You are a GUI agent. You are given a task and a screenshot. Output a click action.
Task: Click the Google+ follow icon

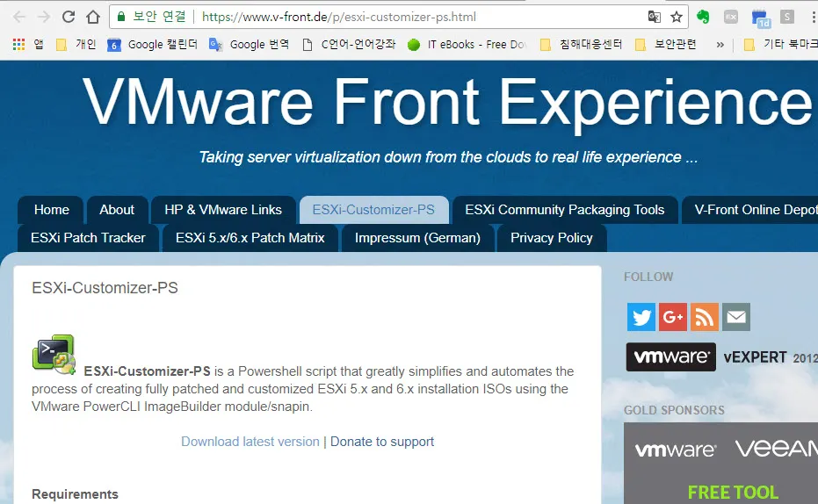pos(673,317)
